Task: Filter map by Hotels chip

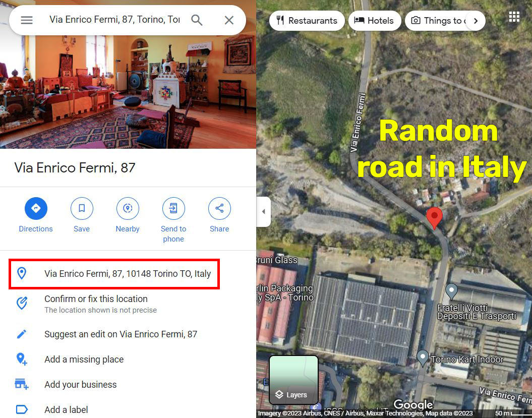Action: tap(375, 21)
